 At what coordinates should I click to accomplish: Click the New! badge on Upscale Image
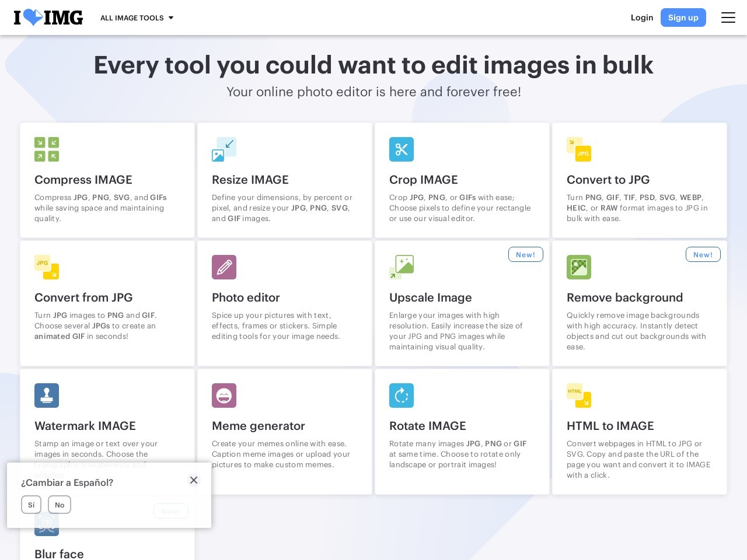(x=526, y=255)
